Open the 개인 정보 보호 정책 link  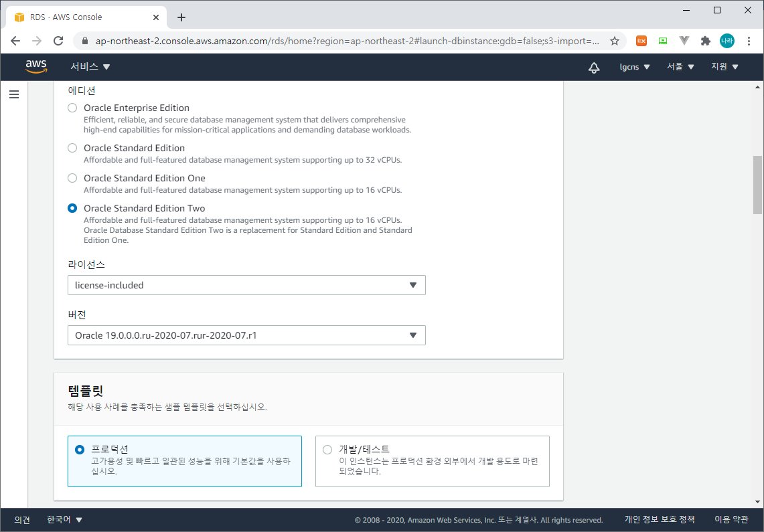coord(660,520)
